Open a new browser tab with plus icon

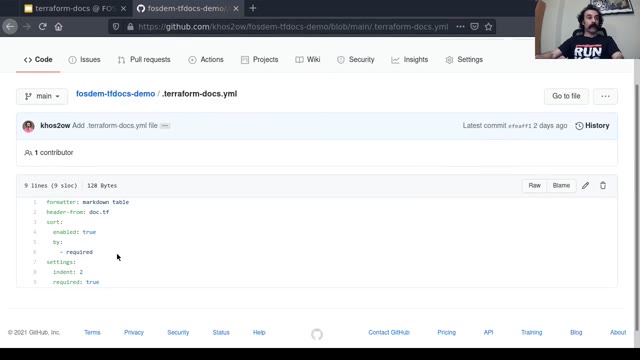click(x=253, y=8)
